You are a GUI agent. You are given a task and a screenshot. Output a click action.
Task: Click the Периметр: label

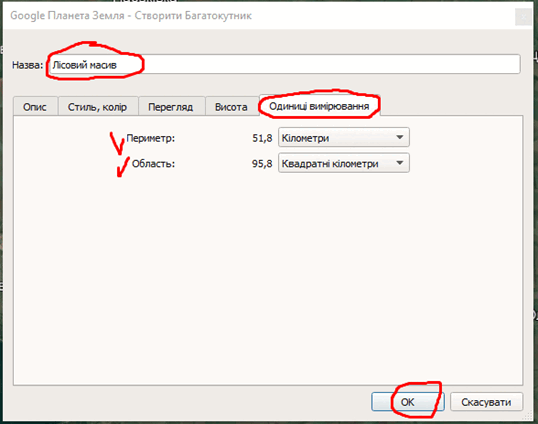coord(151,138)
